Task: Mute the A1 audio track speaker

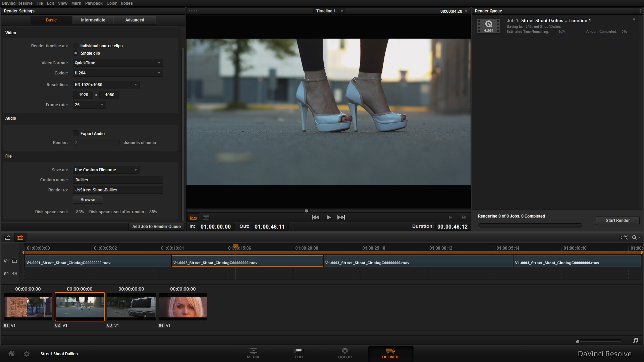Action: (x=14, y=274)
